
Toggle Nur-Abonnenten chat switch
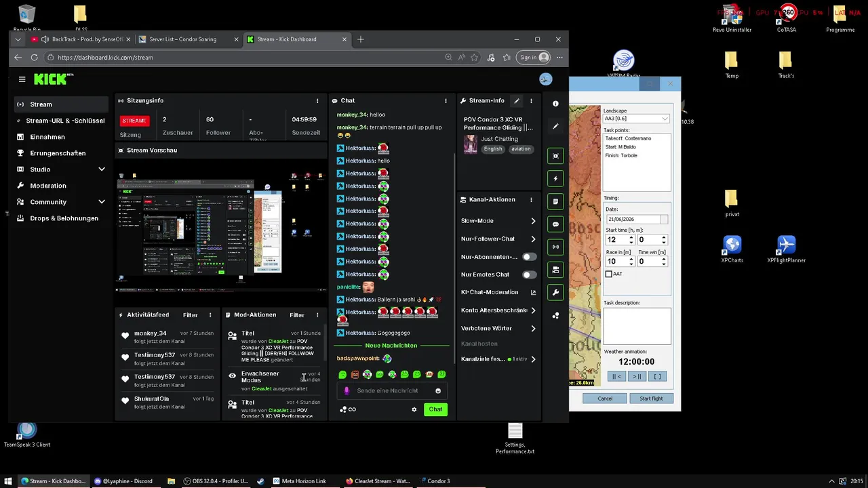click(x=529, y=257)
